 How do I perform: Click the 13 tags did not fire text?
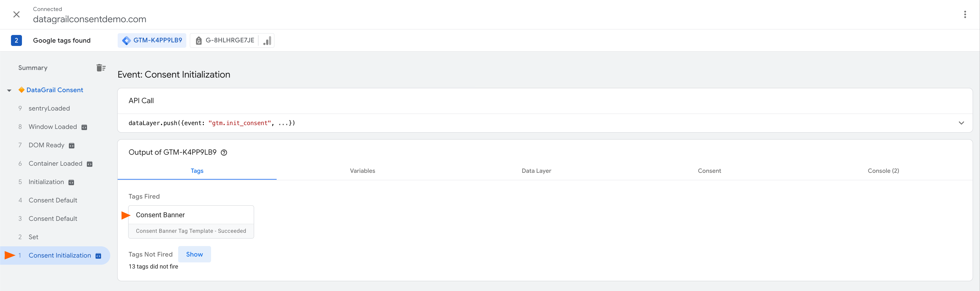[x=153, y=267]
